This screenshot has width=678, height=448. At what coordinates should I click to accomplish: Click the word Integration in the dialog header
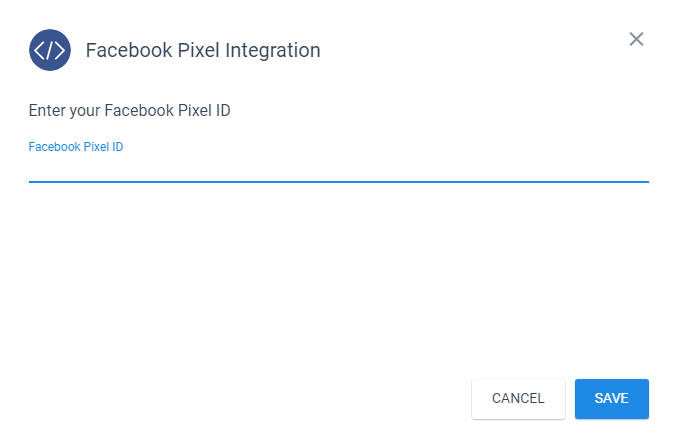click(273, 51)
